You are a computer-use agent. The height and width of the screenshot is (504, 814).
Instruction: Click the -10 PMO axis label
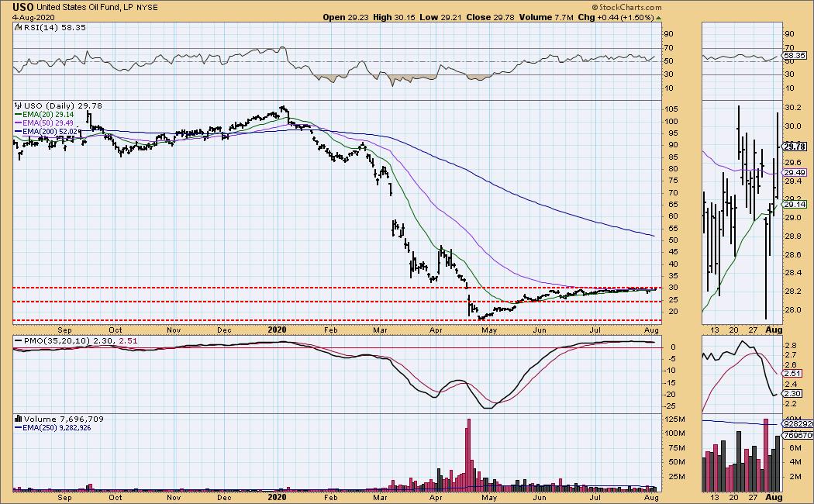[672, 371]
